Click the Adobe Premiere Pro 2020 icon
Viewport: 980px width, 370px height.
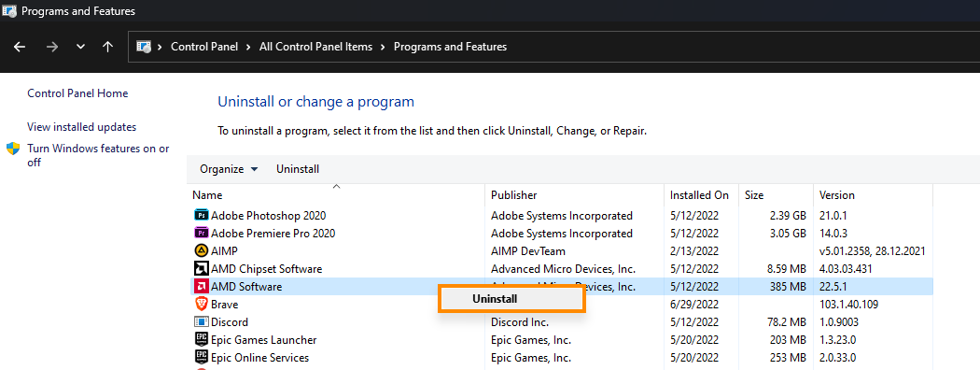click(x=201, y=234)
